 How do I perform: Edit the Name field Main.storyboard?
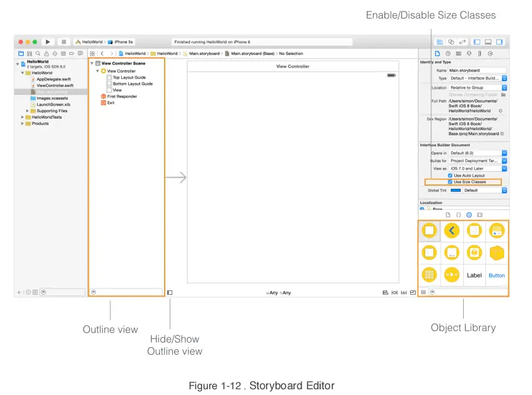[477, 70]
